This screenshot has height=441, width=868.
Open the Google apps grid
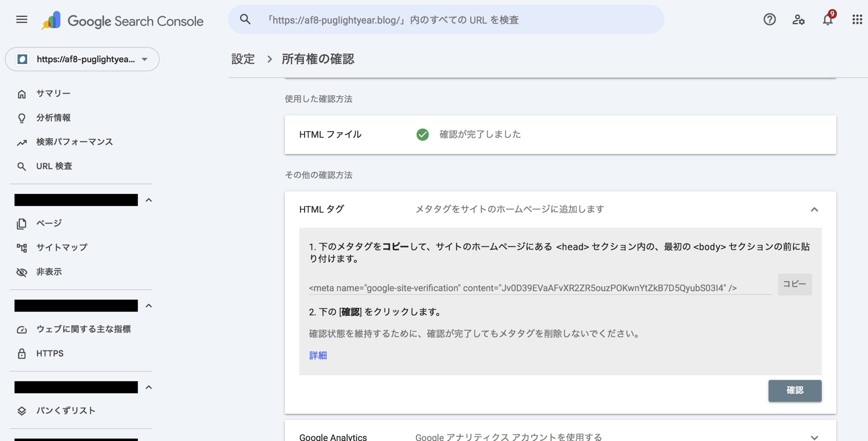pos(857,20)
